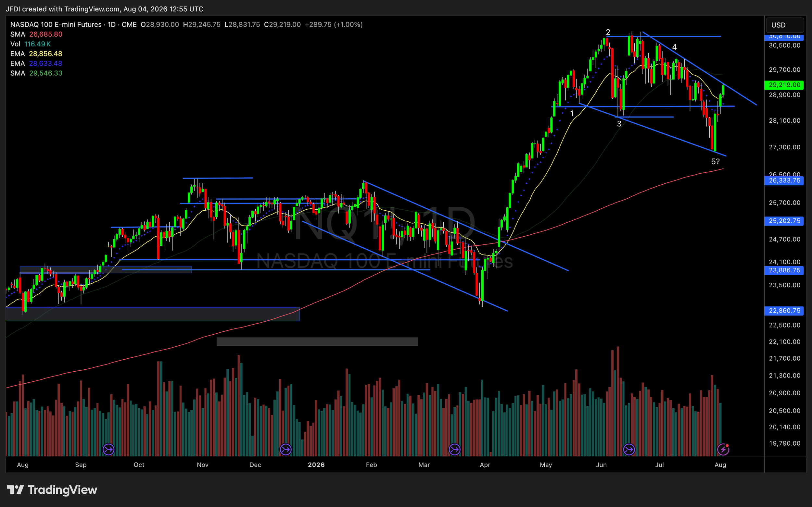Click the 21,700.00 price axis label

pyautogui.click(x=784, y=358)
